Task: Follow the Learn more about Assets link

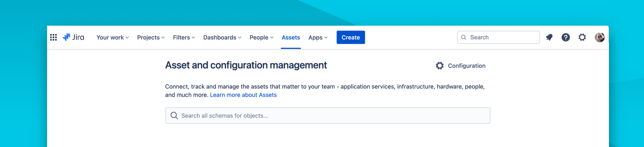Action: coord(243,95)
